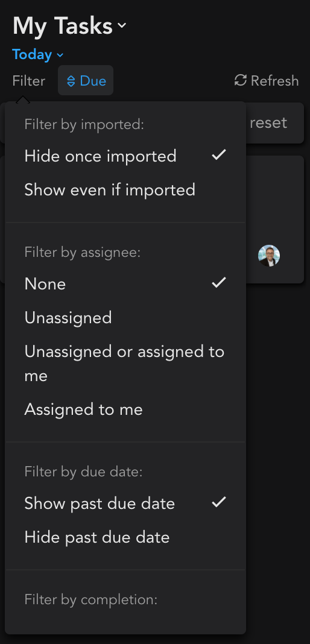Screen dimensions: 310x644
Task: Expand the My Tasks title chevron
Action: 122,25
